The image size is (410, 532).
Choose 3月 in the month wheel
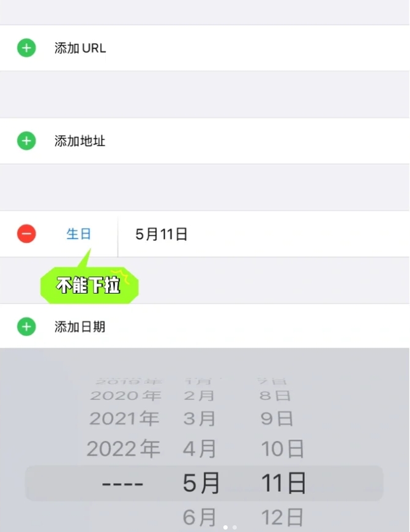pos(200,419)
